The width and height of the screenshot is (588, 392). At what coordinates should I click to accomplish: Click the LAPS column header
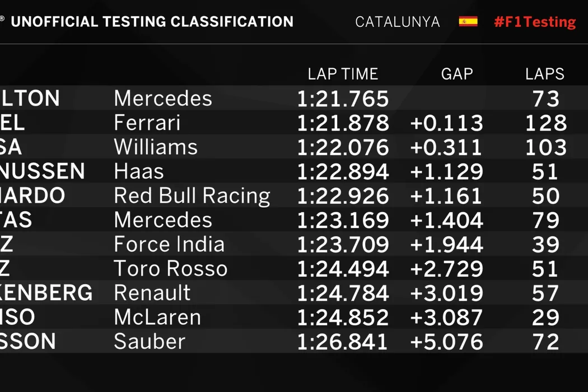pyautogui.click(x=544, y=74)
